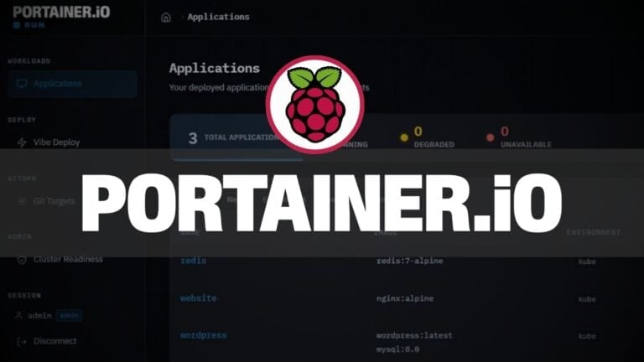The width and height of the screenshot is (644, 362).
Task: Click Disconnect in the session section
Action: 55,341
